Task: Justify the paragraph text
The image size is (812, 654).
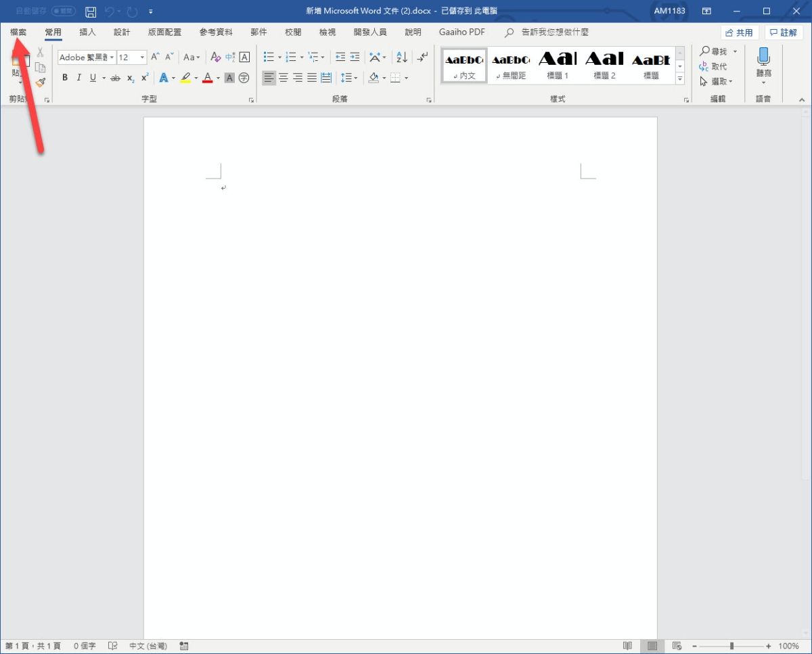Action: (312, 78)
